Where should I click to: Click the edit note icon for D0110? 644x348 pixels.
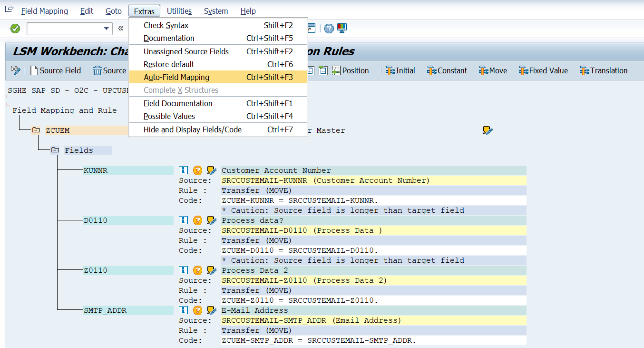point(212,220)
